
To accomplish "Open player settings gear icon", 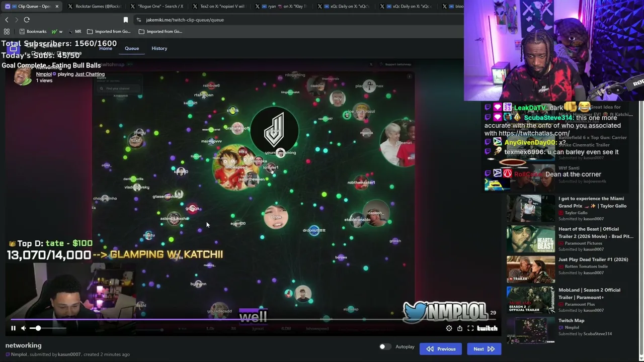I will coord(449,328).
